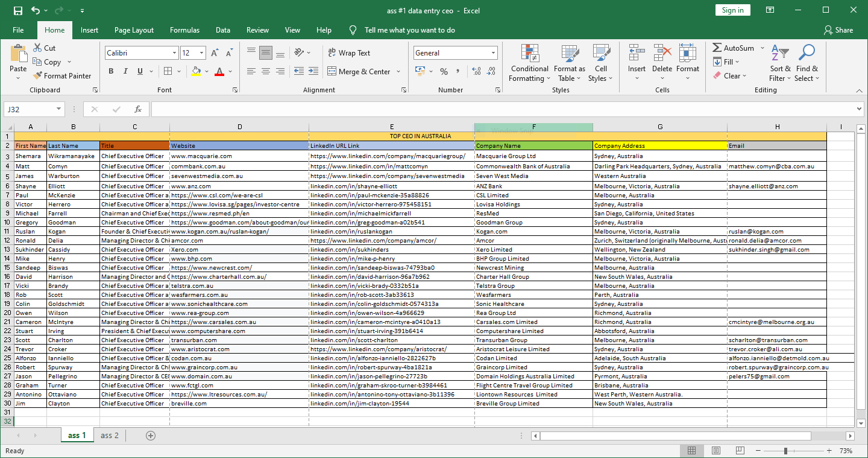
Task: Apply the red Font Color
Action: pyautogui.click(x=219, y=71)
